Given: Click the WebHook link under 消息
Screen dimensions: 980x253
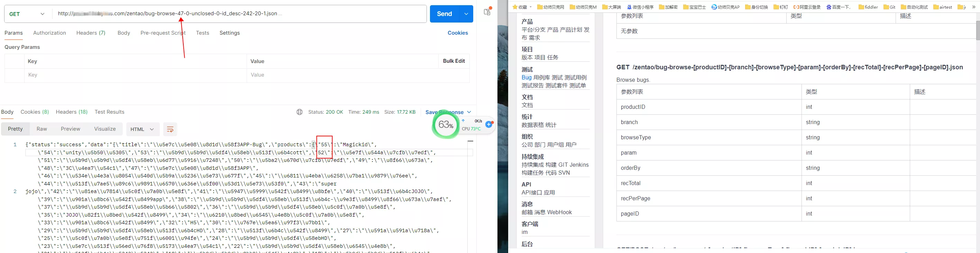Looking at the screenshot, I should [560, 212].
